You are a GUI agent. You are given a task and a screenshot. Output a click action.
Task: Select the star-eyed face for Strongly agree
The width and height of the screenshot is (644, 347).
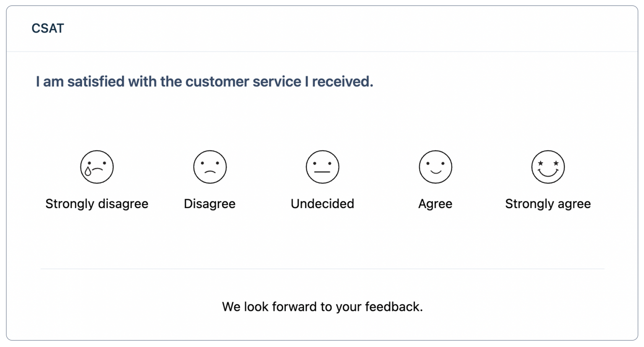click(x=548, y=167)
